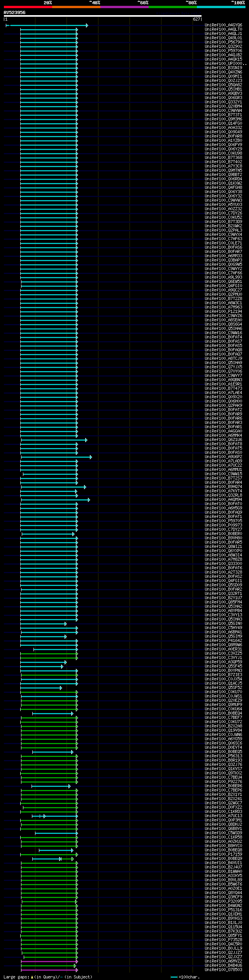
Task: Select hit label UniRef100_Q5IHB1
Action: [x=223, y=89]
